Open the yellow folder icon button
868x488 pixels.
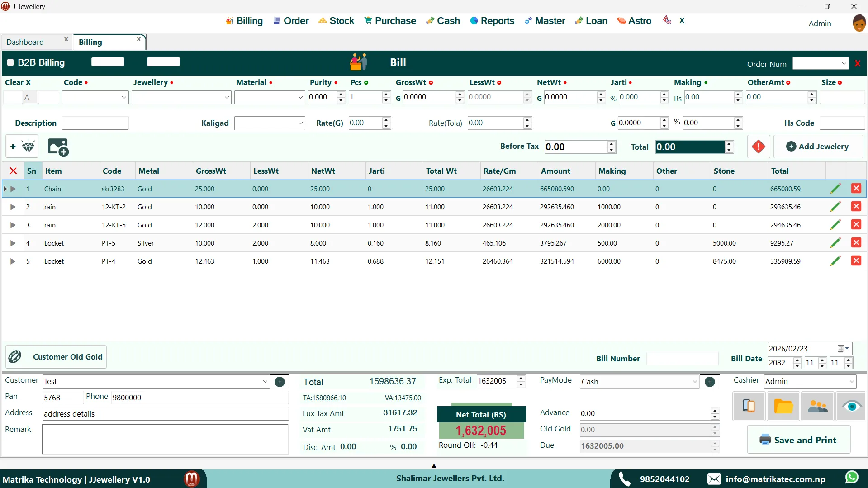tap(783, 406)
